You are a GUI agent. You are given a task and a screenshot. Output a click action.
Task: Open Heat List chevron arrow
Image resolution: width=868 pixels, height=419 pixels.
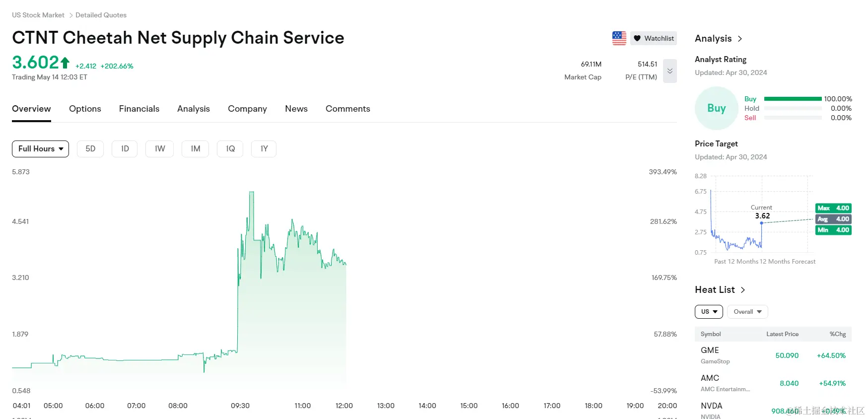point(743,290)
